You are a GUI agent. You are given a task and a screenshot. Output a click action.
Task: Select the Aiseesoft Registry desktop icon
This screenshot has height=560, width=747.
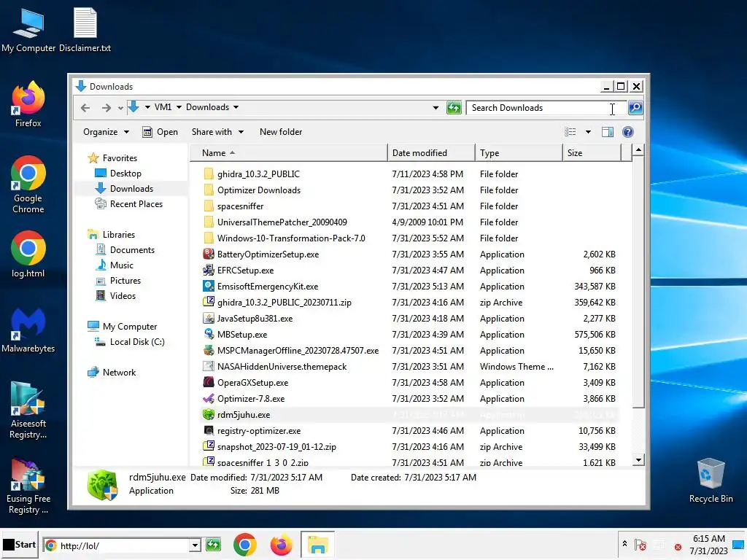tap(28, 411)
